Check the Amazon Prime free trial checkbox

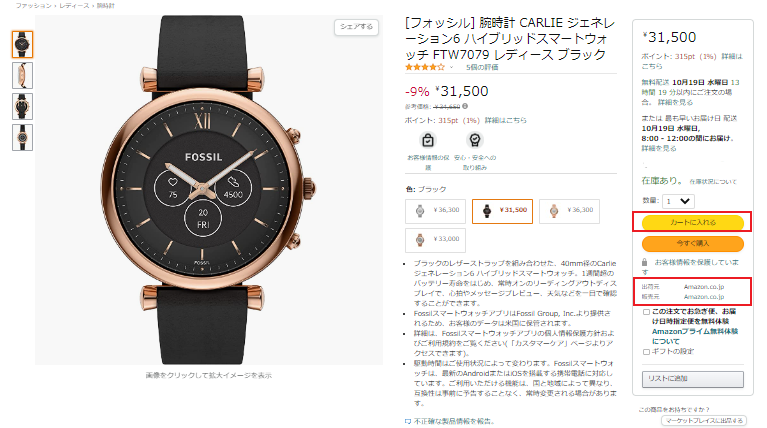[643, 313]
